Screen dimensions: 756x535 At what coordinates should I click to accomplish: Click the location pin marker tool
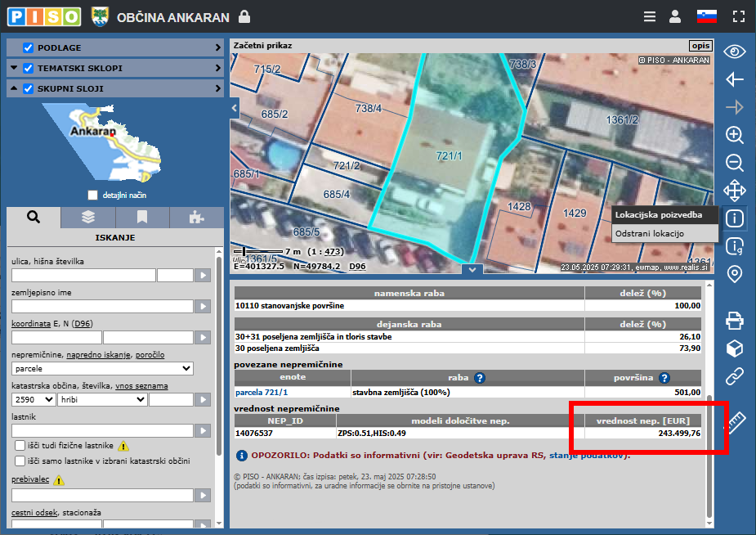click(735, 274)
